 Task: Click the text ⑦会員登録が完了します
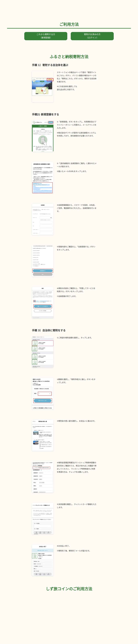tap(67, 296)
